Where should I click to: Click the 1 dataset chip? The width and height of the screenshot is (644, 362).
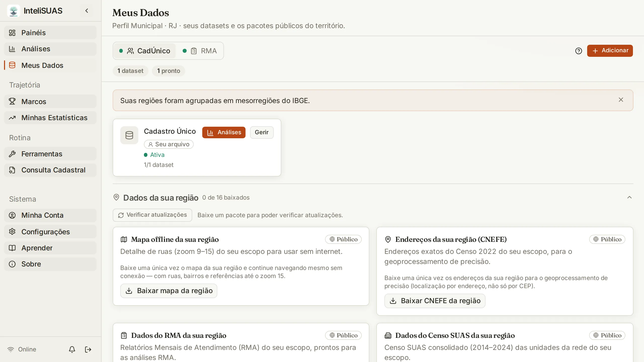click(x=130, y=71)
